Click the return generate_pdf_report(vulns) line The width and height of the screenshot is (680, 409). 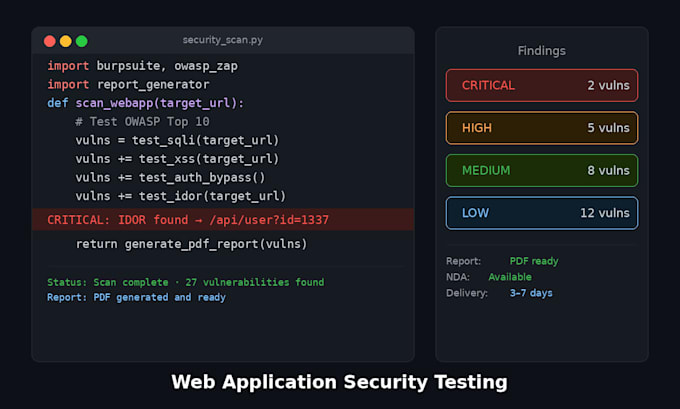pyautogui.click(x=191, y=244)
